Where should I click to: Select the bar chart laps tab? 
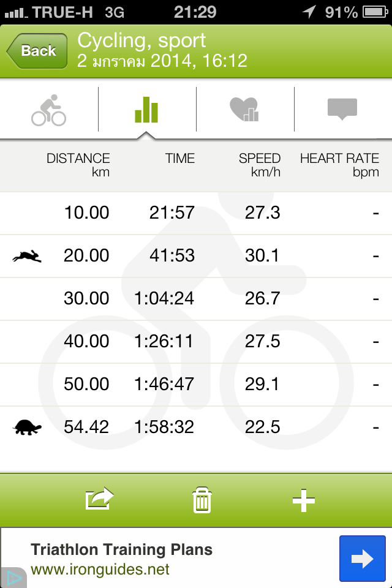pos(146,110)
